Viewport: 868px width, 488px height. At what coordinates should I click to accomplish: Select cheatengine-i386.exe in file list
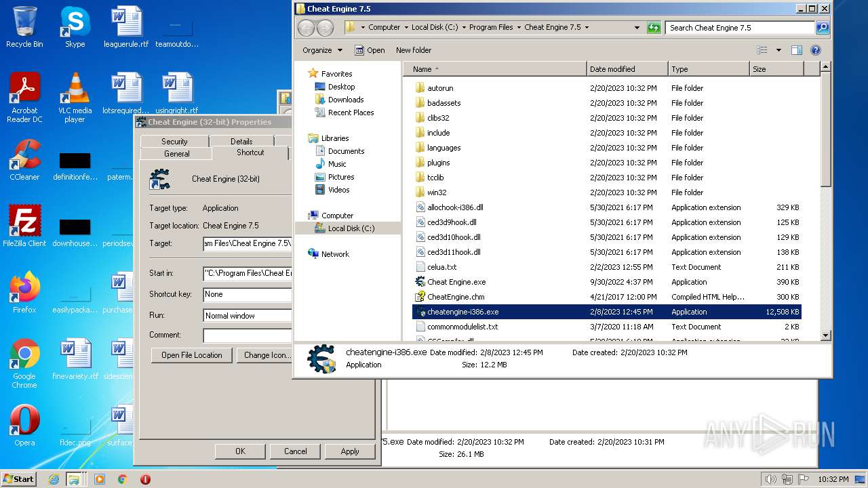click(606, 312)
